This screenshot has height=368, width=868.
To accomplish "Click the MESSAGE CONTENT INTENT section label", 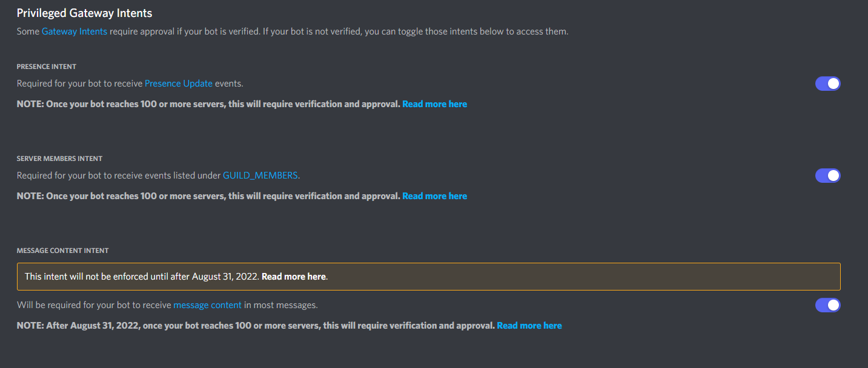I will pos(63,251).
